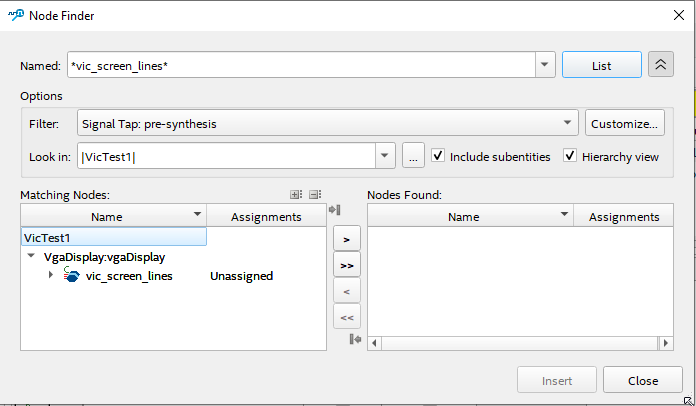696x406 pixels.
Task: Collapse options with double chevron button
Action: [660, 65]
